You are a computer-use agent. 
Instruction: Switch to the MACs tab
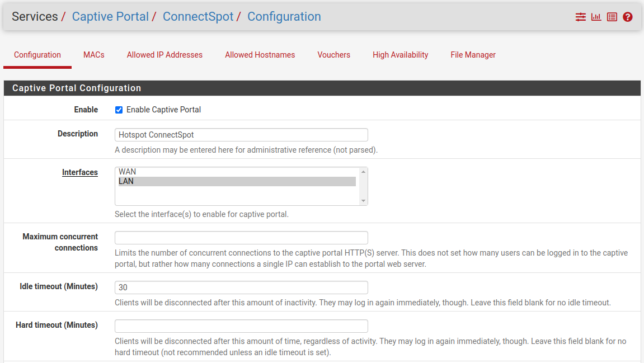coord(93,55)
